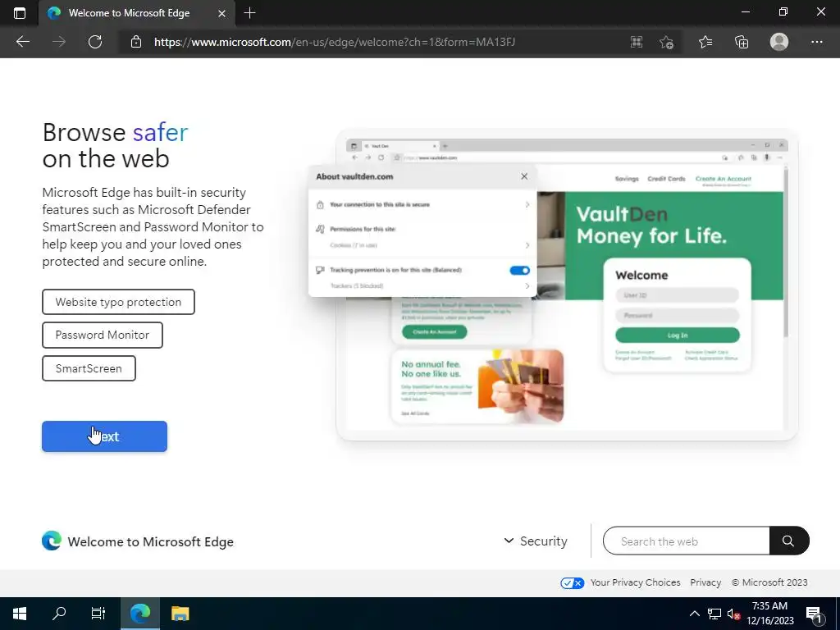This screenshot has height=630, width=840.
Task: Click the blue Next button
Action: (x=104, y=436)
